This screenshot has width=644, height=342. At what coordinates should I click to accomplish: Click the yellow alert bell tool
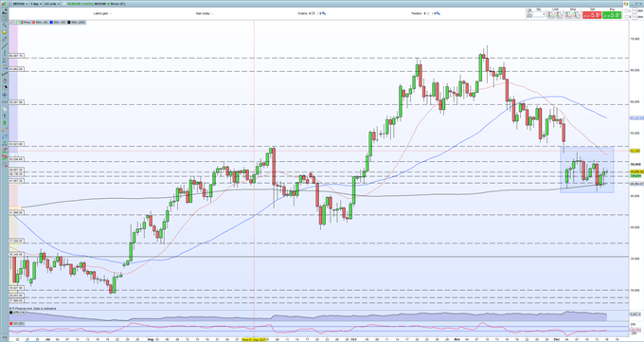[x=5, y=32]
